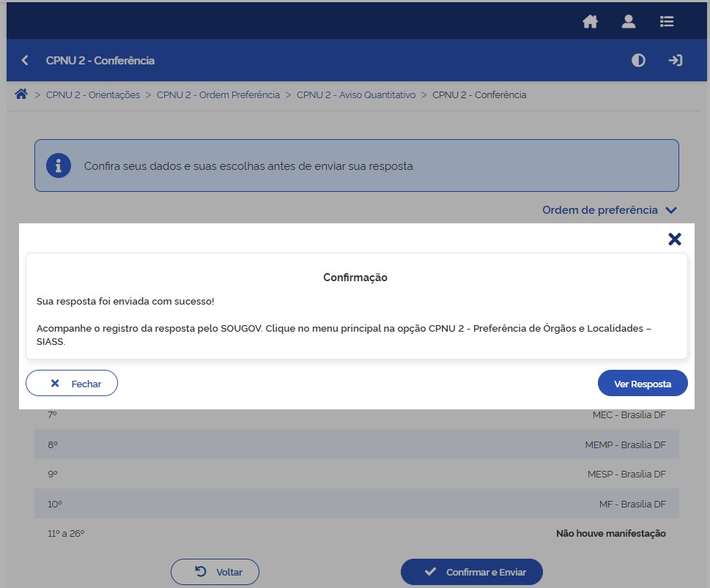This screenshot has height=588, width=710.
Task: Open the user profile icon
Action: coord(629,21)
